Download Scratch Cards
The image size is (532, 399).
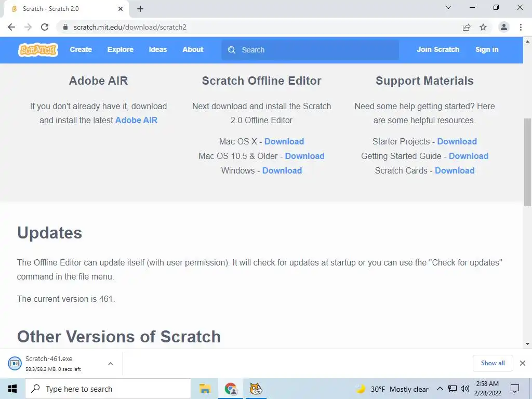pyautogui.click(x=455, y=170)
